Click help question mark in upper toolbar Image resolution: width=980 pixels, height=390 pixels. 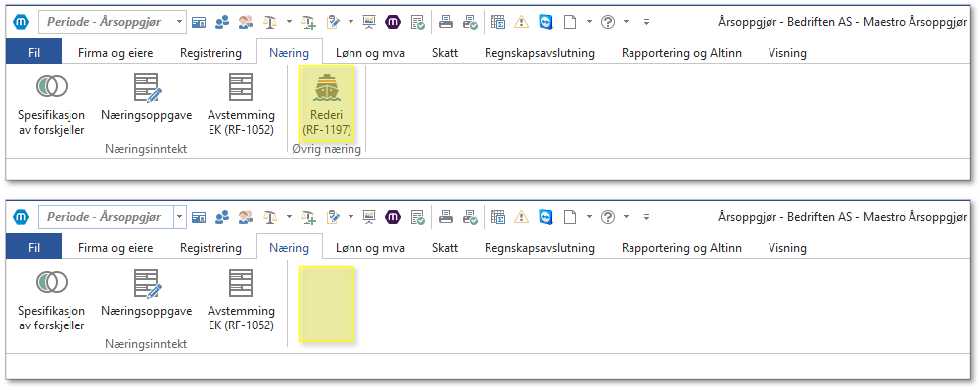608,23
